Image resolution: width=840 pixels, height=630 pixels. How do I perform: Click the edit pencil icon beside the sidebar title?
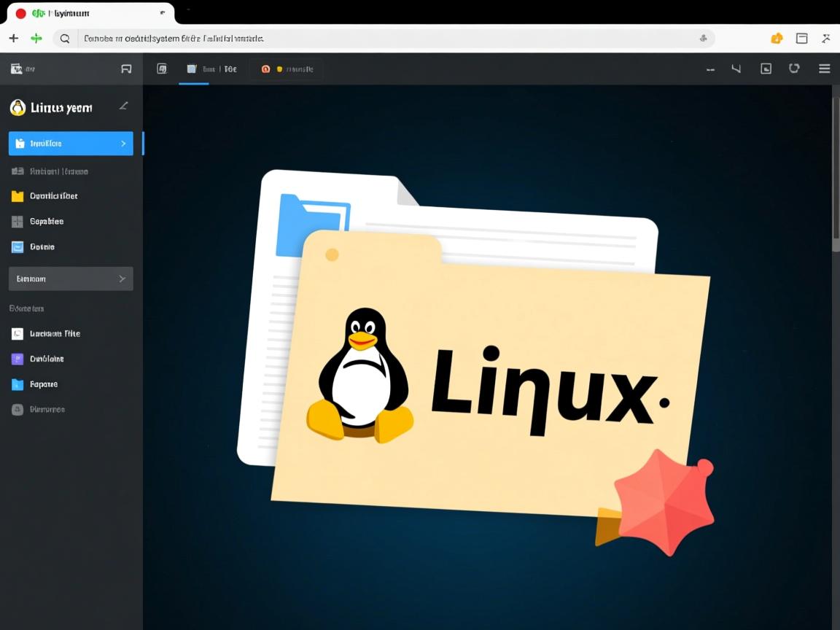[x=123, y=106]
